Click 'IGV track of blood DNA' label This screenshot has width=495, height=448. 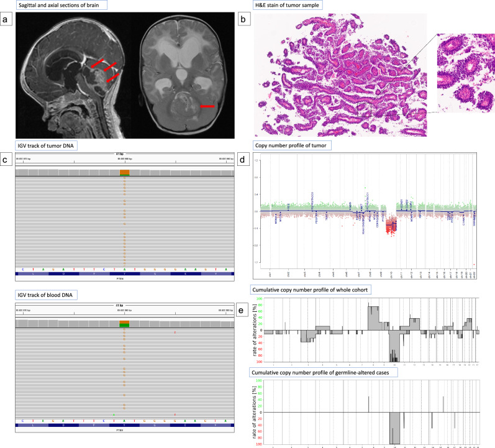click(x=46, y=295)
